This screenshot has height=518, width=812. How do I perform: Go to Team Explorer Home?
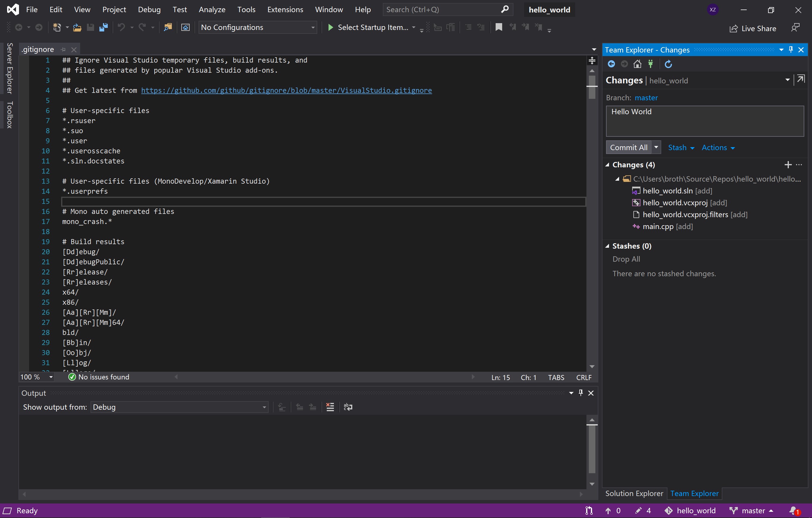[637, 64]
